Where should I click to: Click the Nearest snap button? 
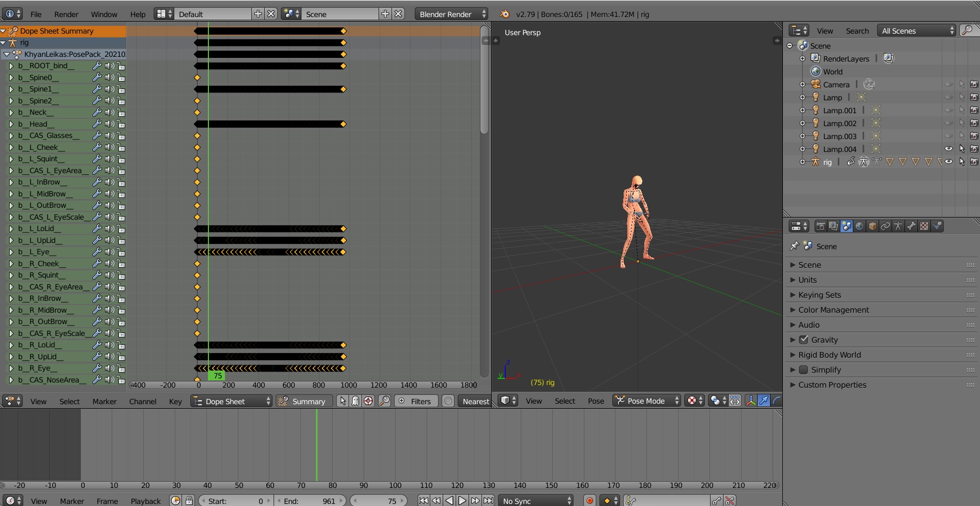(475, 401)
